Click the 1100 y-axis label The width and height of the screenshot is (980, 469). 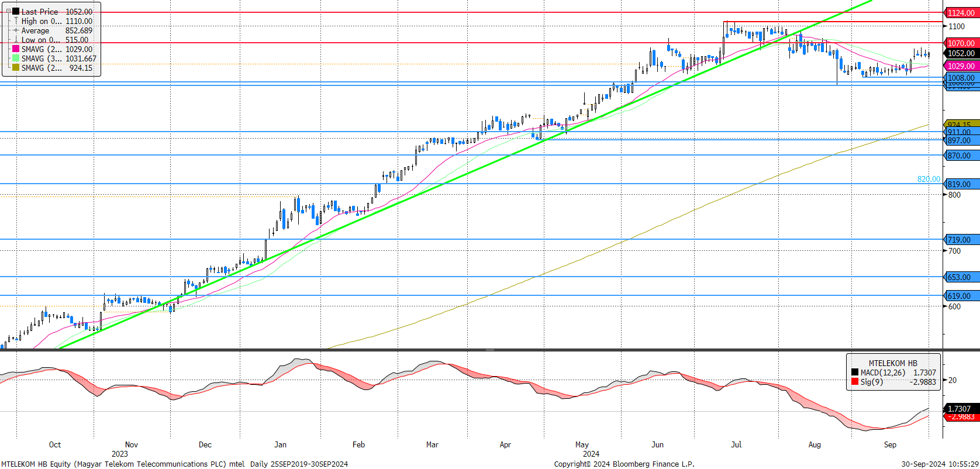[957, 26]
